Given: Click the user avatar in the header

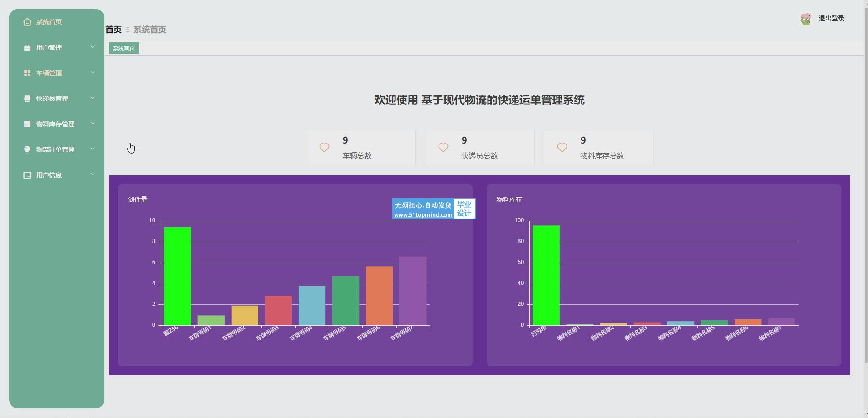Looking at the screenshot, I should [806, 19].
